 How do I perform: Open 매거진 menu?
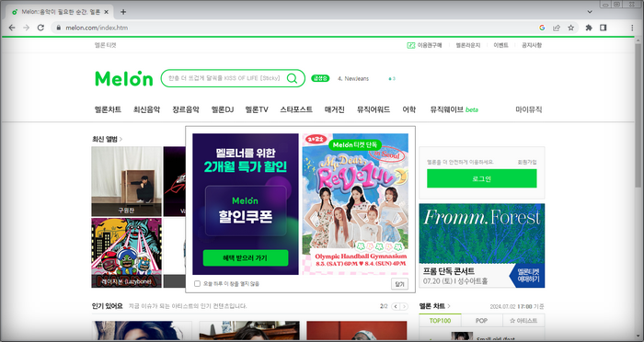(x=334, y=109)
